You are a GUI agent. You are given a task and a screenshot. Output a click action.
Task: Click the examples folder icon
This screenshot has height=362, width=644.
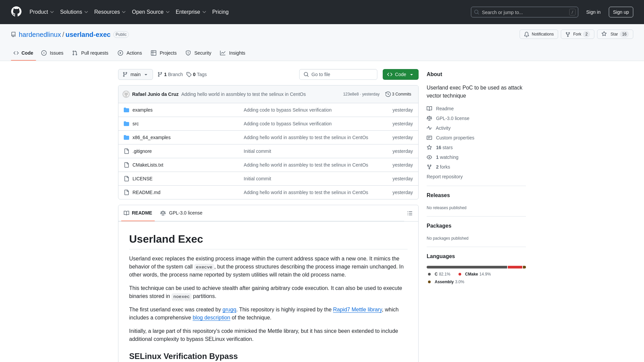[126, 110]
